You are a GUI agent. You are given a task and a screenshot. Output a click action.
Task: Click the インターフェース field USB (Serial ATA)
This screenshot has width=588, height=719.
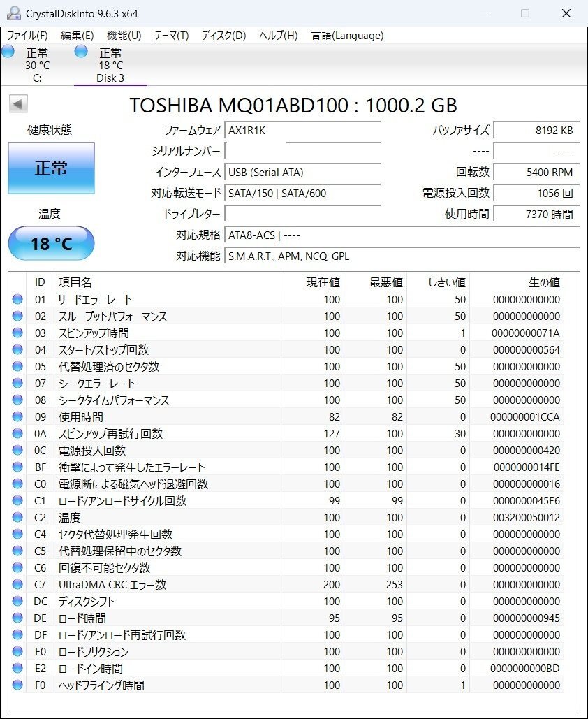[x=302, y=173]
